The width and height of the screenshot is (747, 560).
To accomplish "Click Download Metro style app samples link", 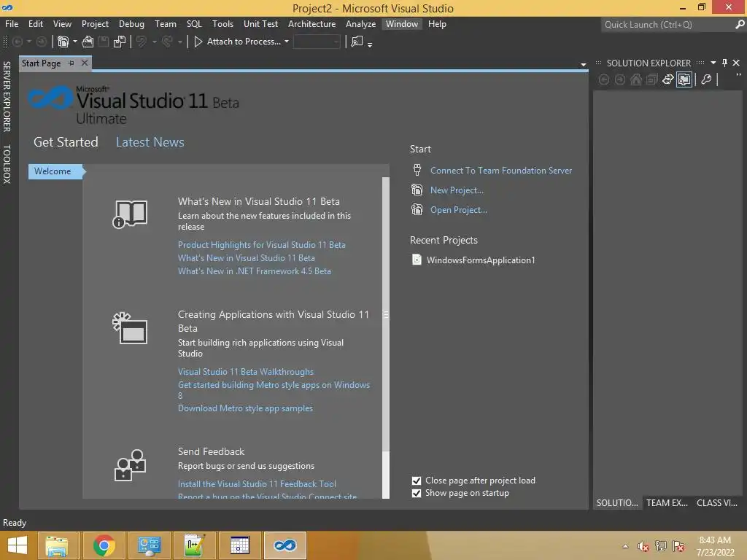I will coord(245,408).
